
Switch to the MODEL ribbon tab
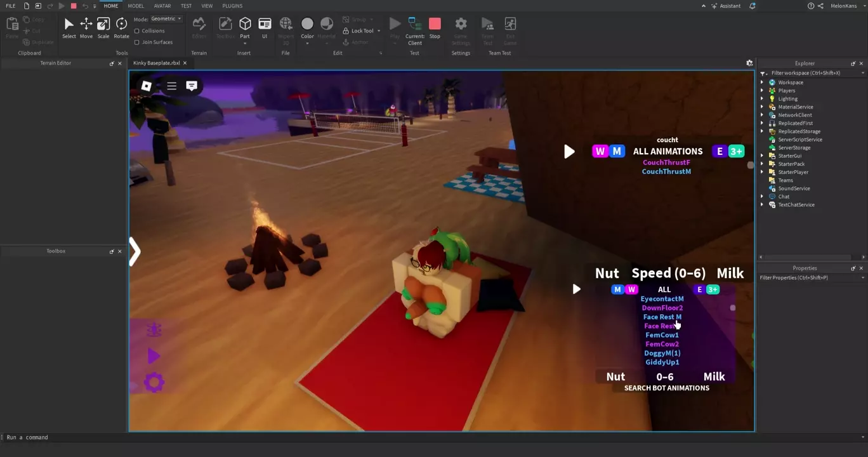136,6
